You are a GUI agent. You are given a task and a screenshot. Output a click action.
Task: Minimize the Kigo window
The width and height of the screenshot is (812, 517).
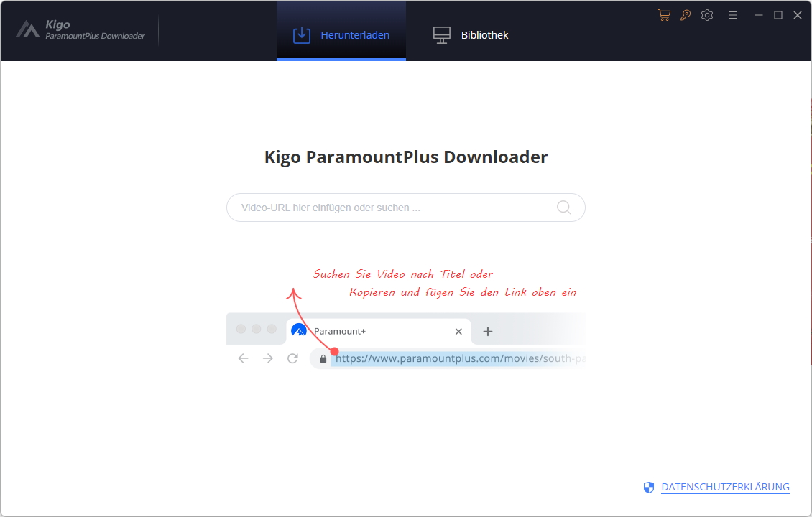[759, 15]
